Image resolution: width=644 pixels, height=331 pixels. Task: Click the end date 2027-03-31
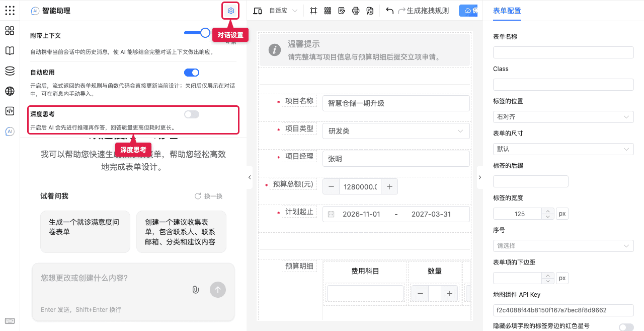[431, 214]
